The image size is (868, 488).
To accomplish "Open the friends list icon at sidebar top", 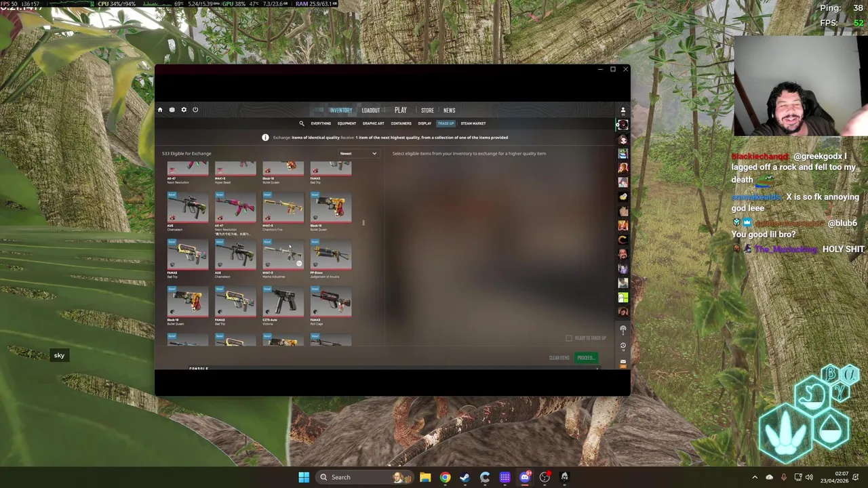I will (623, 110).
